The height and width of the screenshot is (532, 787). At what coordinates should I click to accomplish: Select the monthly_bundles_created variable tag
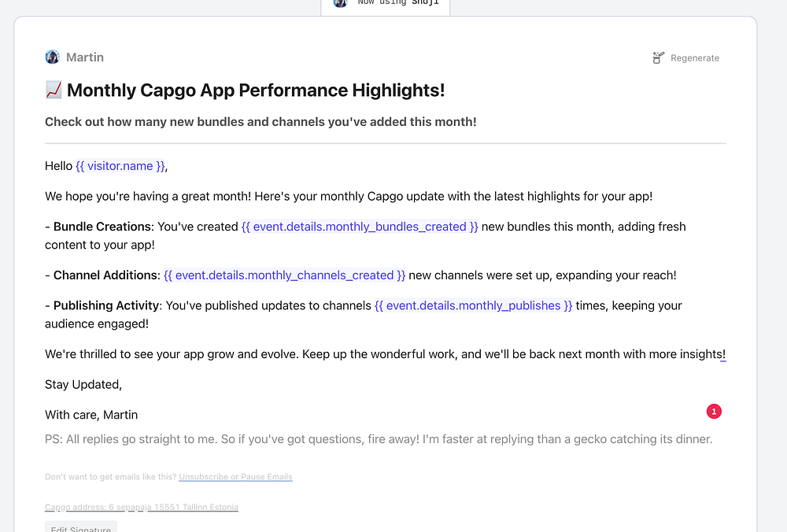[x=360, y=227]
